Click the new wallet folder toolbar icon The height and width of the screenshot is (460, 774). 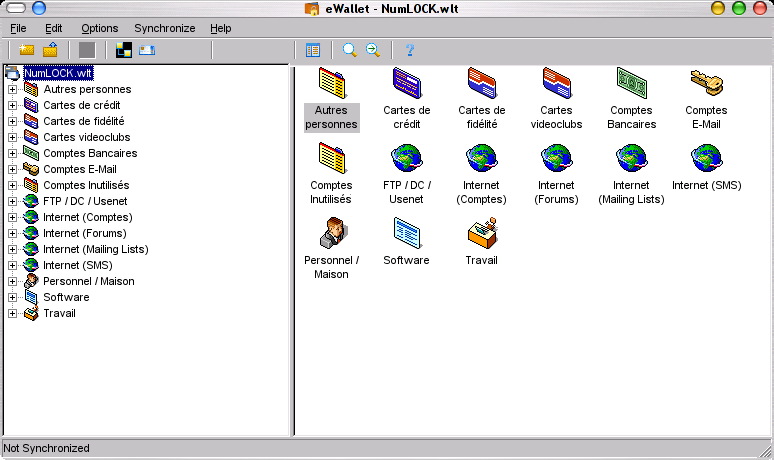click(25, 50)
